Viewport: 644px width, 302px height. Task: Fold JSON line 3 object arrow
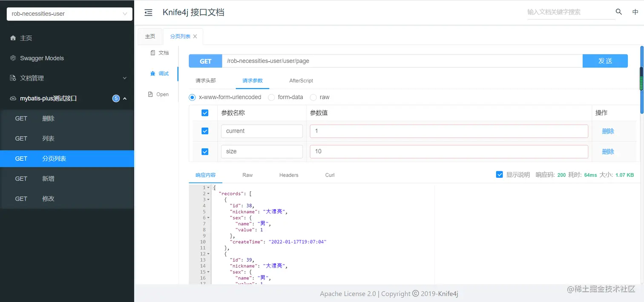coord(208,199)
